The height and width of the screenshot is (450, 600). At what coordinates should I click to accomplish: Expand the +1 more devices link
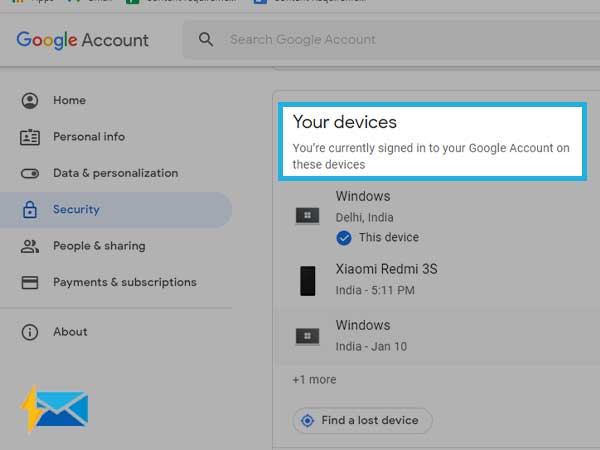point(315,379)
